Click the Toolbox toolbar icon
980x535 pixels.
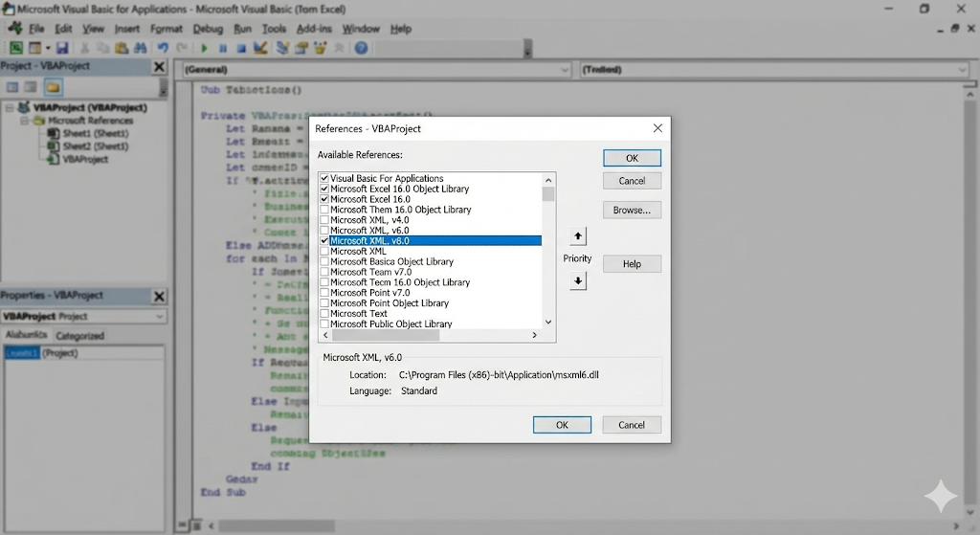pos(340,48)
